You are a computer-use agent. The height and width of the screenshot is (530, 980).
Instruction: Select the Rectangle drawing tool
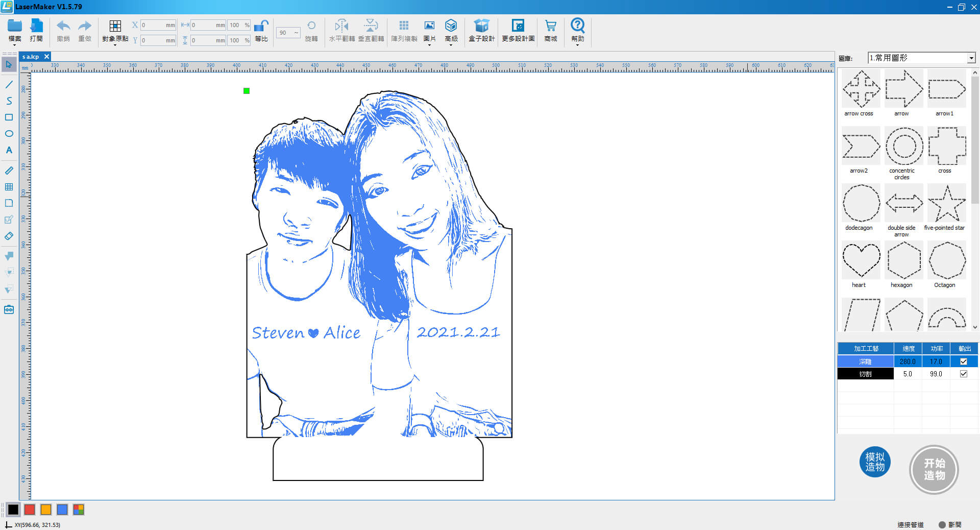pyautogui.click(x=9, y=117)
